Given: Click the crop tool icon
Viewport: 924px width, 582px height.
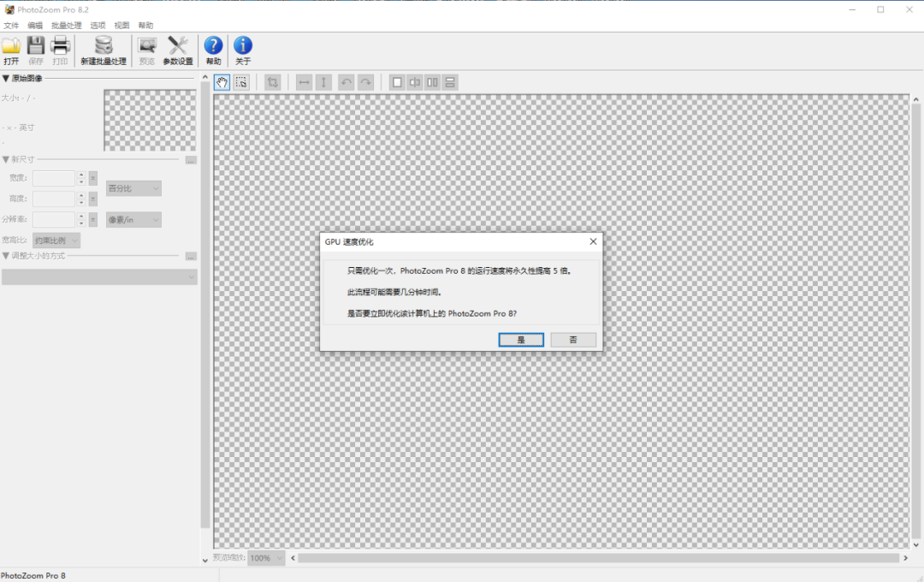Looking at the screenshot, I should point(272,82).
